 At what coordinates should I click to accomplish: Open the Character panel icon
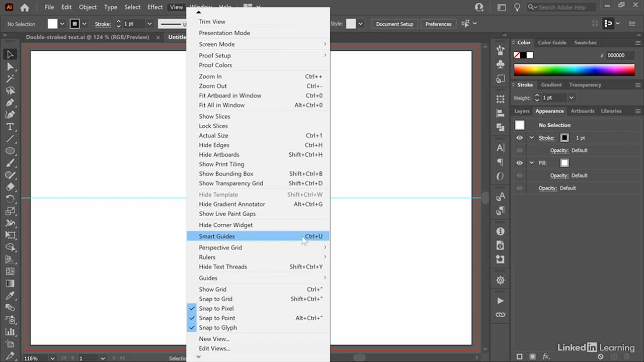pos(500,148)
